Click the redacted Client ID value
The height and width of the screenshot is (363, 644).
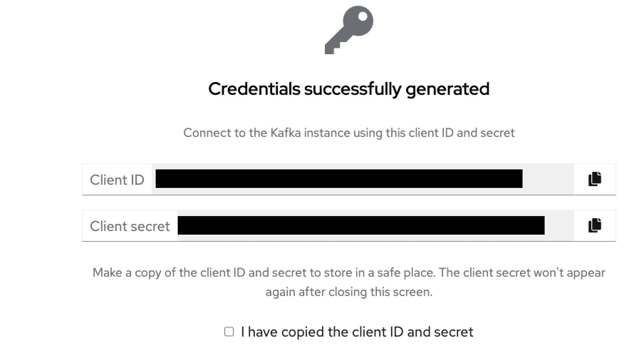(339, 179)
